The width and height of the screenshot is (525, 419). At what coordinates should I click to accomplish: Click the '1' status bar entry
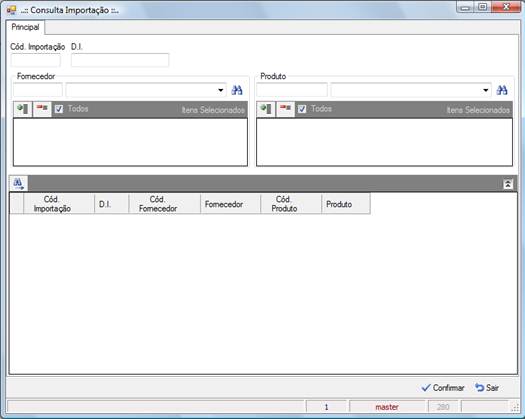326,407
